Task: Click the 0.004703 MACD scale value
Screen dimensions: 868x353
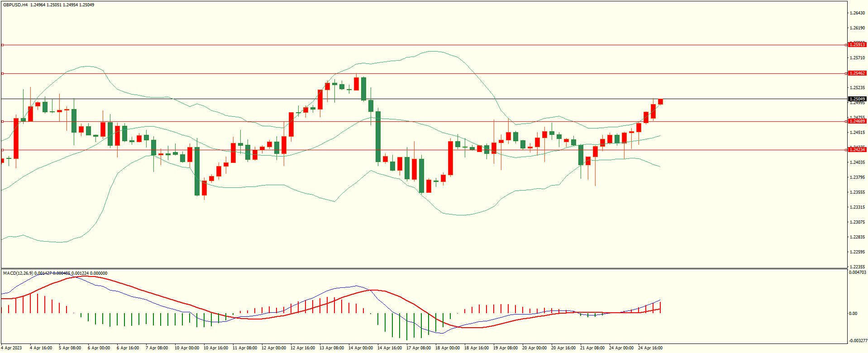Action: [857, 272]
